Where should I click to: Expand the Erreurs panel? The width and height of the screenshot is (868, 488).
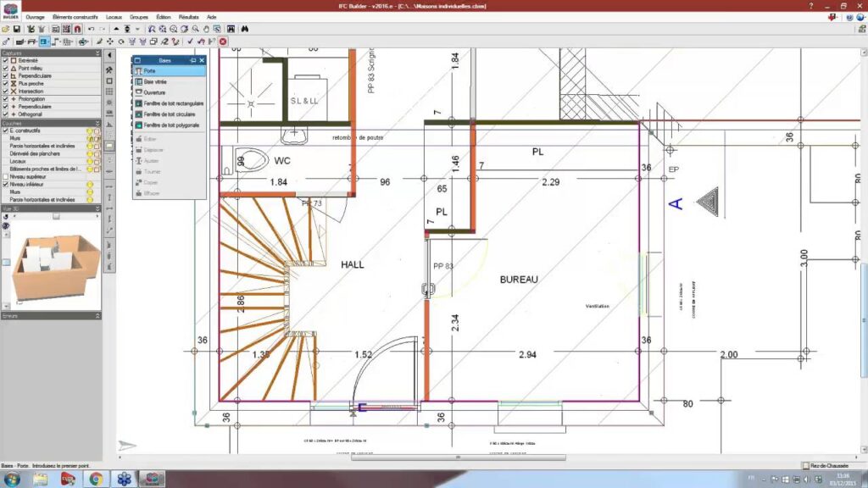(97, 316)
